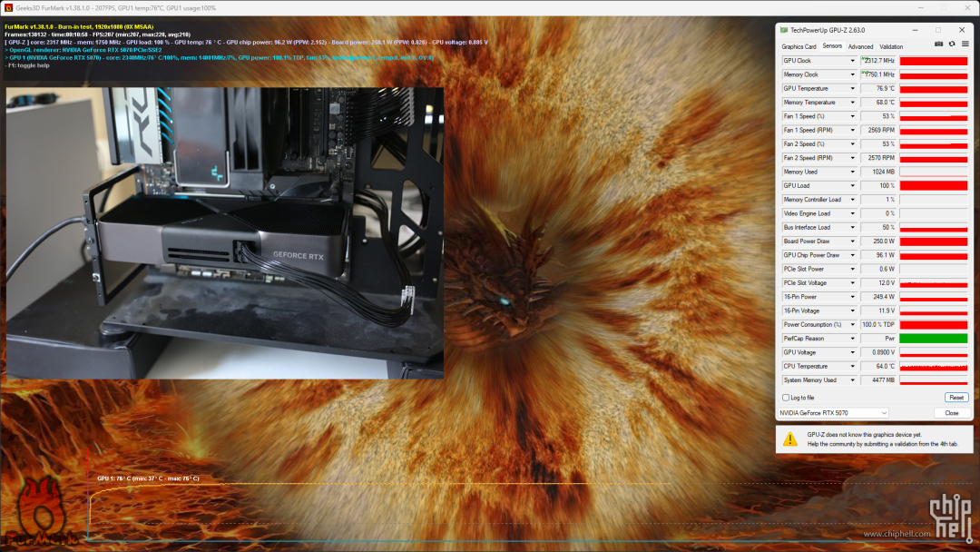Open the Fan 2 Speed (RPM) dropdown
Image resolution: width=980 pixels, height=552 pixels.
tap(852, 158)
